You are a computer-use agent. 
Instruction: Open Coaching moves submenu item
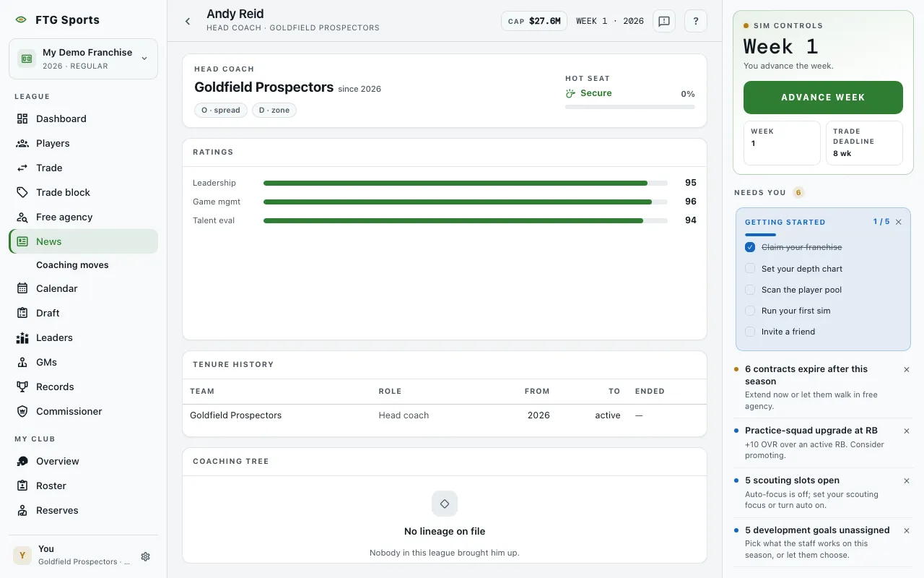pos(72,265)
